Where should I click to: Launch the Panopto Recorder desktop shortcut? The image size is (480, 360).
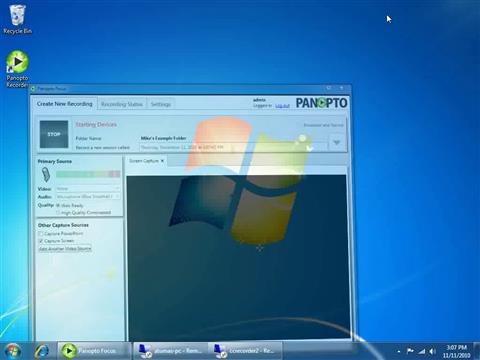(17, 69)
